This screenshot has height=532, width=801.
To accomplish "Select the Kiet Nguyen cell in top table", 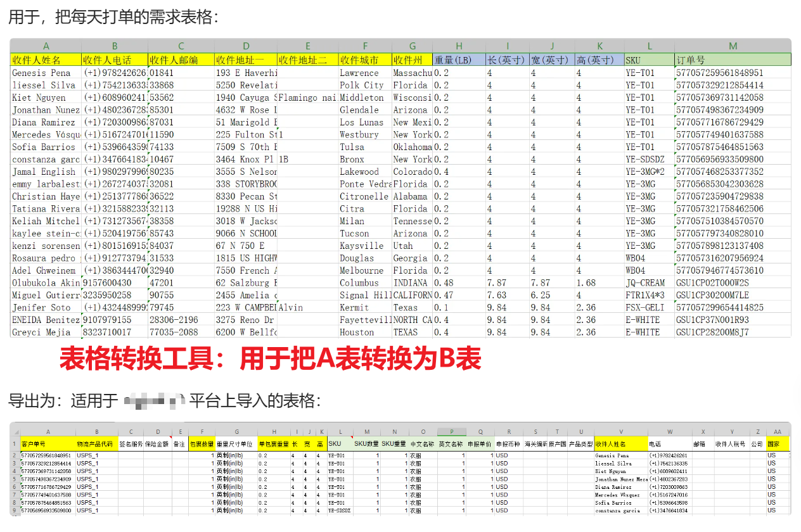I will pos(46,98).
